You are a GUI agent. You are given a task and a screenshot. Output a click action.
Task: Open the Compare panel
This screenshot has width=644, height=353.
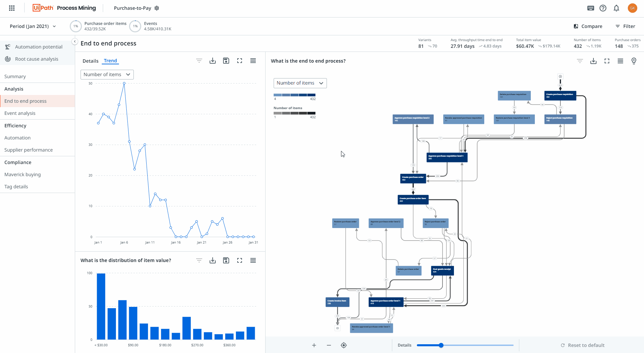pos(588,26)
